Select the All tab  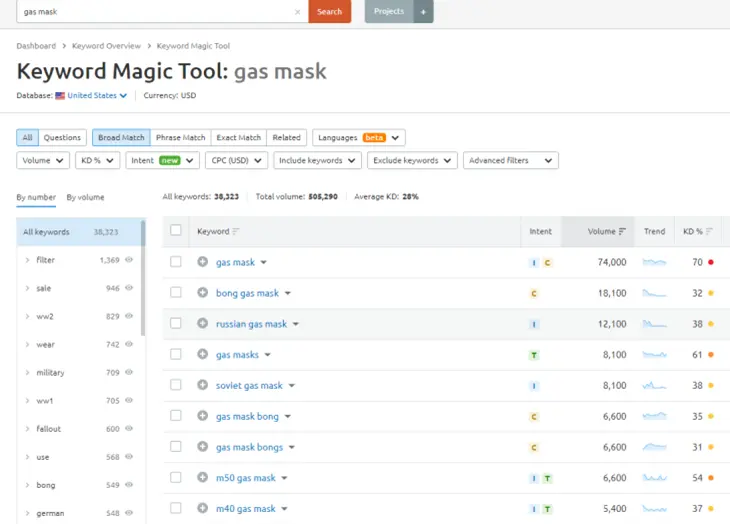(27, 138)
